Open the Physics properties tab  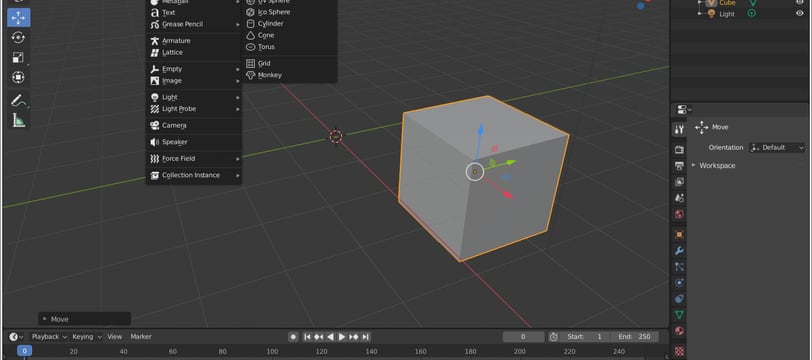pyautogui.click(x=679, y=283)
